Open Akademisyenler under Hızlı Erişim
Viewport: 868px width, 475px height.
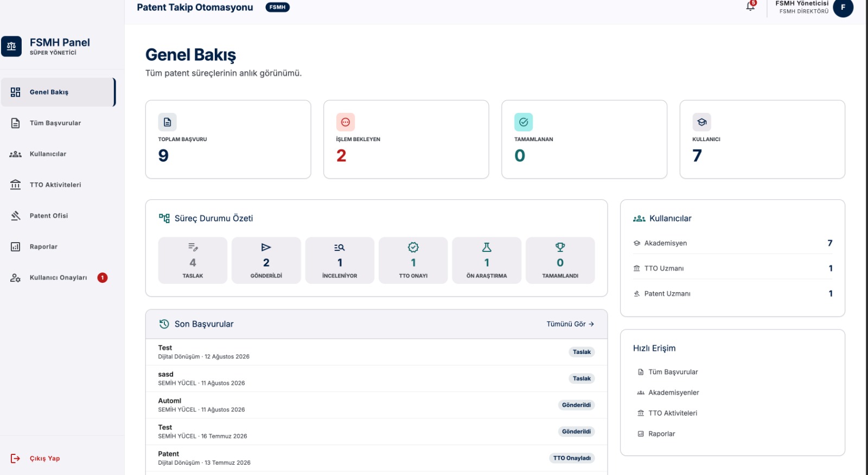tap(668, 393)
